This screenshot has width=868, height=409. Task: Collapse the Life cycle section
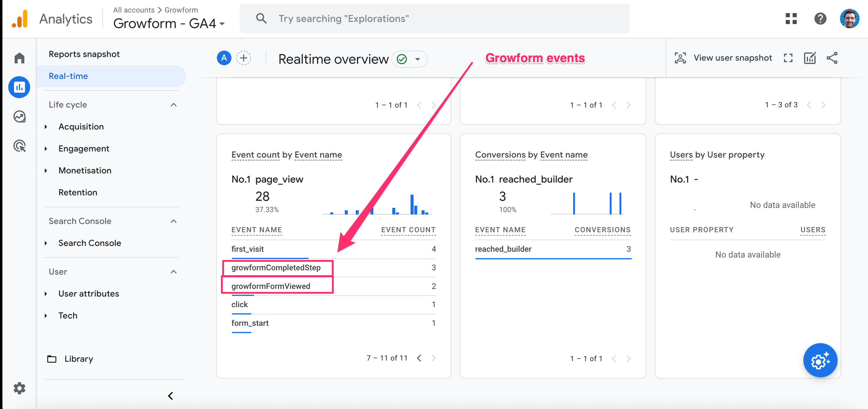click(174, 105)
